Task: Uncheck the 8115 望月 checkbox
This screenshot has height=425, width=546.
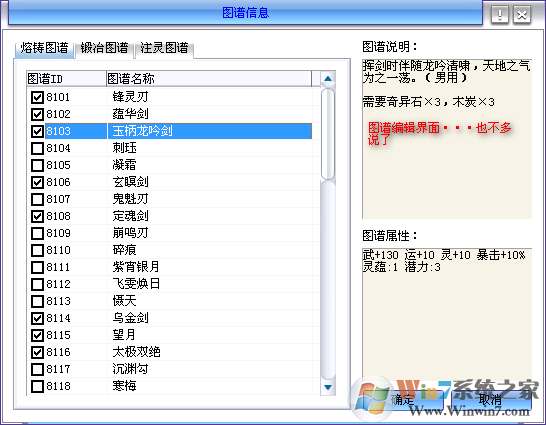Action: 37,335
